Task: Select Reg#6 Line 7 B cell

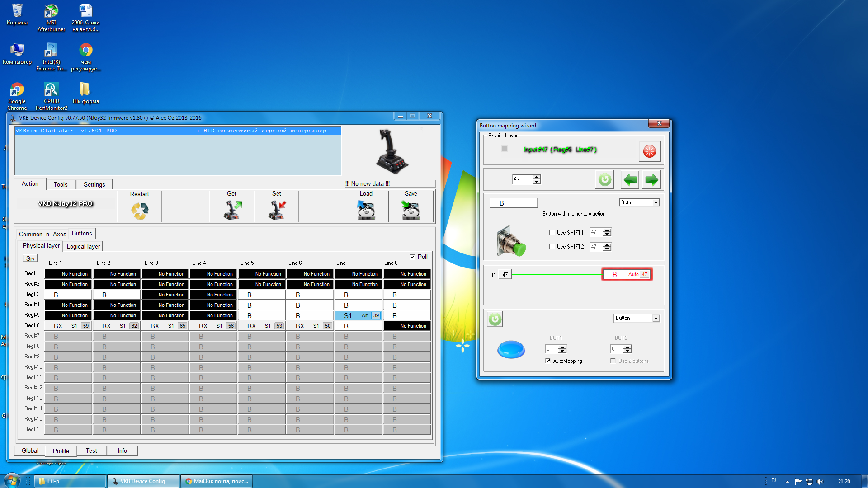Action: tap(359, 326)
